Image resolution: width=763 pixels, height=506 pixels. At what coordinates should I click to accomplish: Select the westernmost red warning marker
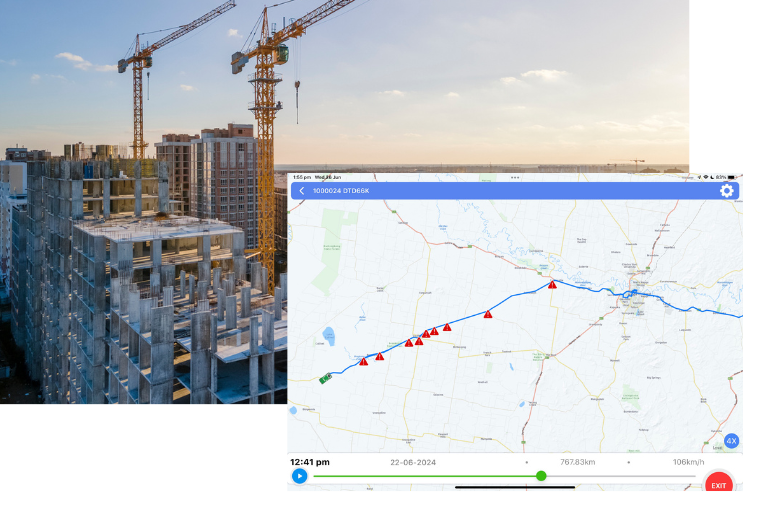click(x=364, y=361)
